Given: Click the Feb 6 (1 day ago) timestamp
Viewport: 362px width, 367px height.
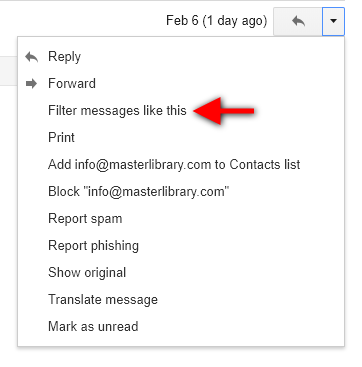Looking at the screenshot, I should (217, 21).
